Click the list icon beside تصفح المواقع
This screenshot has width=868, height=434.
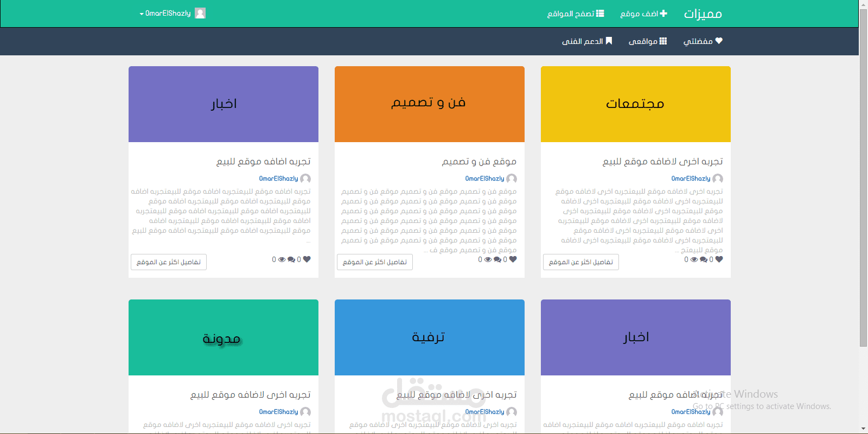click(x=600, y=14)
